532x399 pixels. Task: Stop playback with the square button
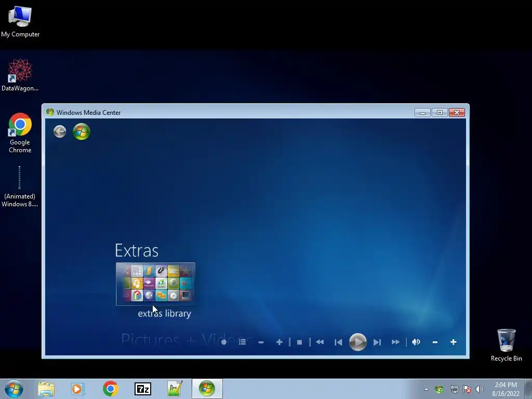pyautogui.click(x=299, y=342)
